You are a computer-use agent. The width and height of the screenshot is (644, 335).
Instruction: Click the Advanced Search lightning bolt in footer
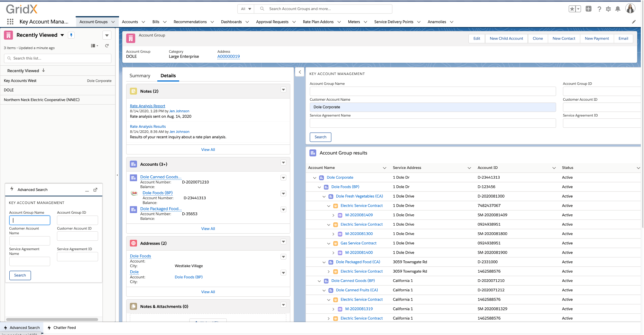click(x=5, y=327)
